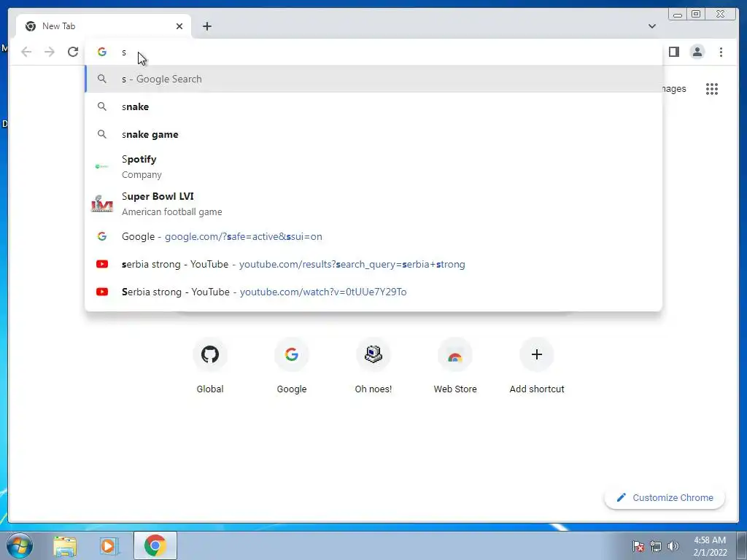Open 'serbia strong' YouTube results suggestion

[x=373, y=264]
